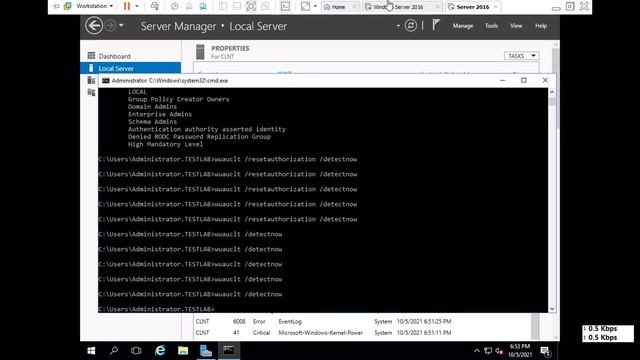Open the console view icon in VMware toolbar
This screenshot has width=640, height=360.
click(285, 6)
